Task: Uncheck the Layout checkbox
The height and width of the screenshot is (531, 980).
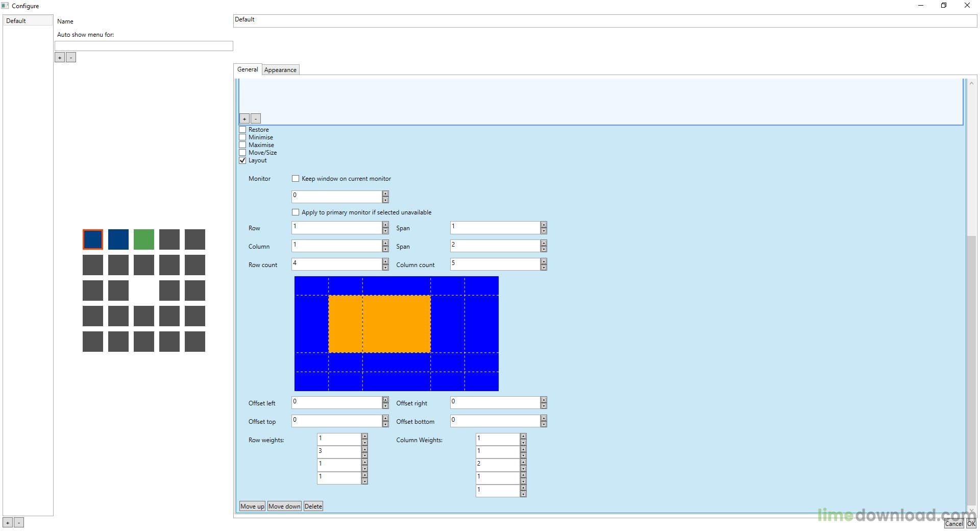Action: 243,160
